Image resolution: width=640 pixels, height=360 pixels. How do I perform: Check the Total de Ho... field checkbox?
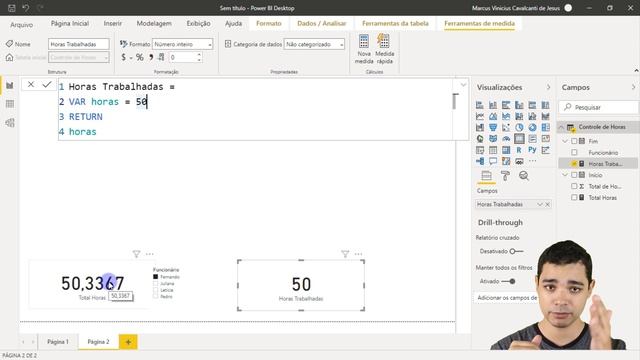pyautogui.click(x=574, y=186)
